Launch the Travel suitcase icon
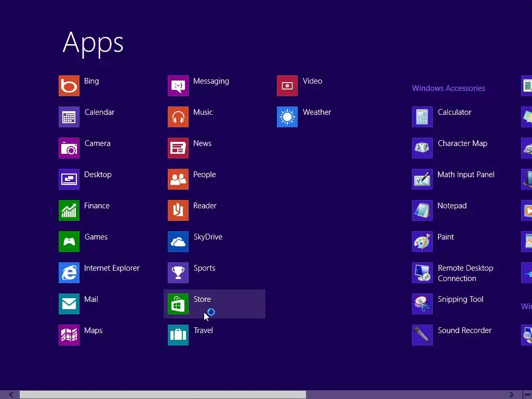The image size is (532, 399). (178, 335)
